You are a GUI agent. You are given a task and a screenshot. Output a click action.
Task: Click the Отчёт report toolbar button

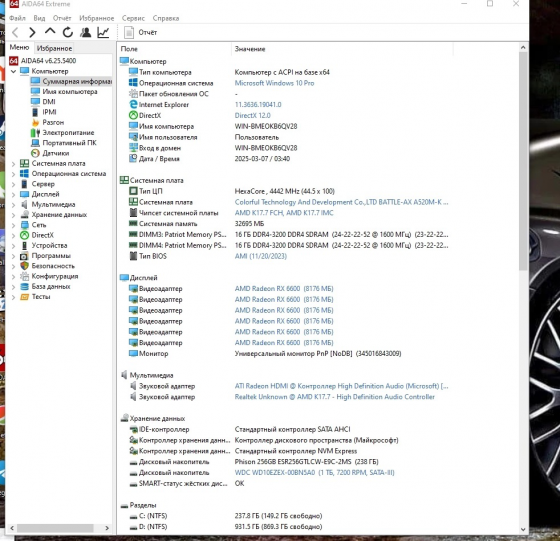click(x=140, y=32)
